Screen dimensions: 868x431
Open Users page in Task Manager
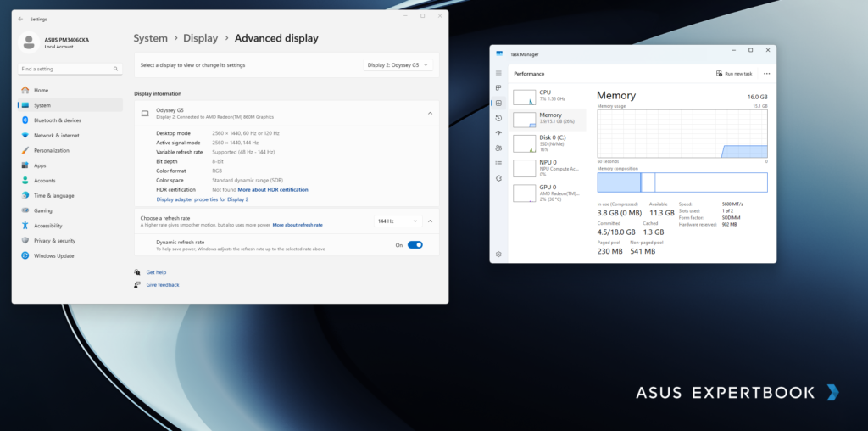click(x=498, y=148)
